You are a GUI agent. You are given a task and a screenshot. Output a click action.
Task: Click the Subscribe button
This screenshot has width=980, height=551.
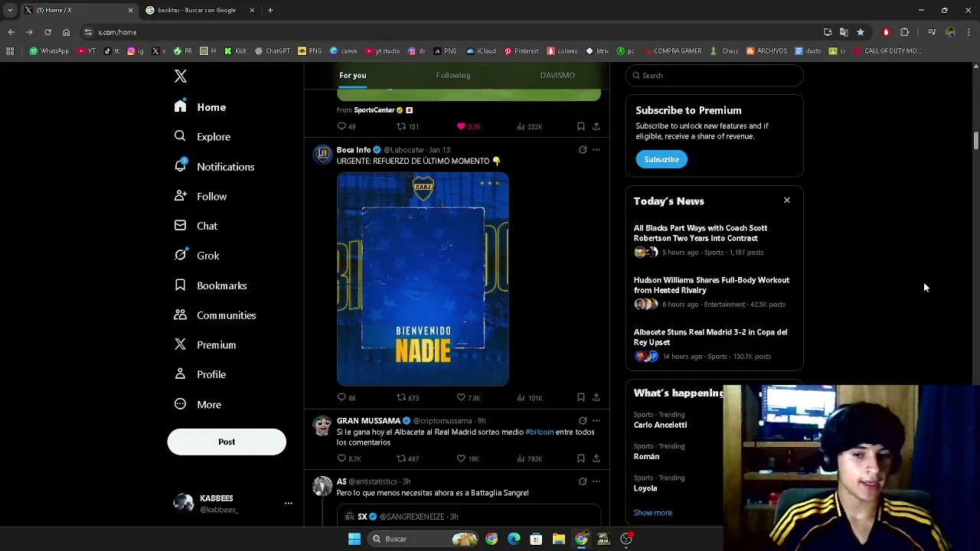661,159
